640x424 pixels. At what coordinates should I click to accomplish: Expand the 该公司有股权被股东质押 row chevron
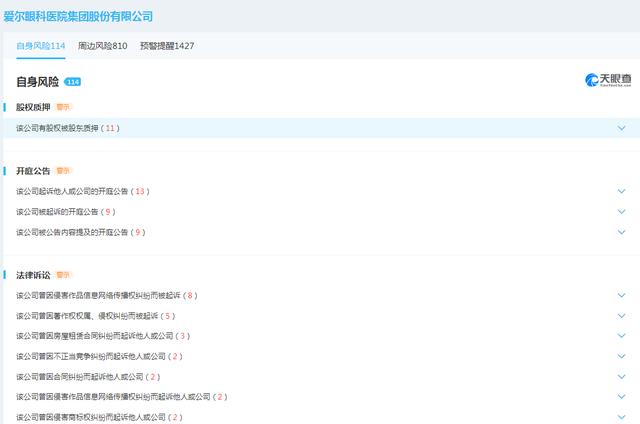point(621,128)
